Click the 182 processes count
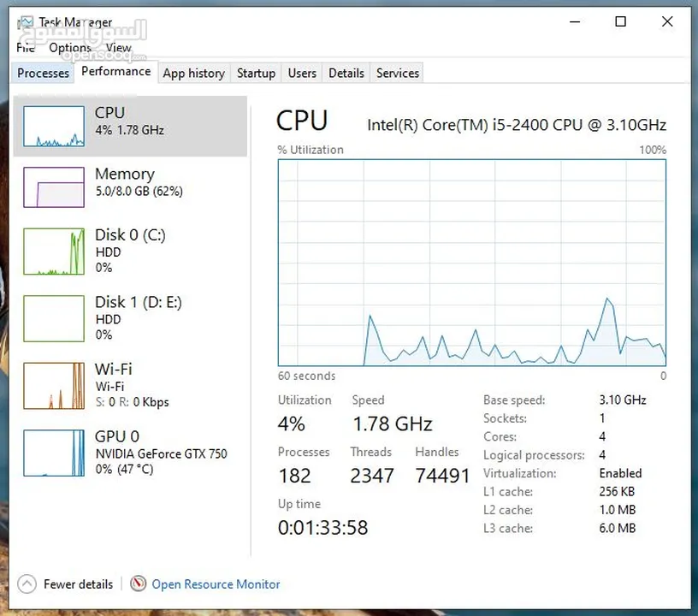 click(x=295, y=476)
